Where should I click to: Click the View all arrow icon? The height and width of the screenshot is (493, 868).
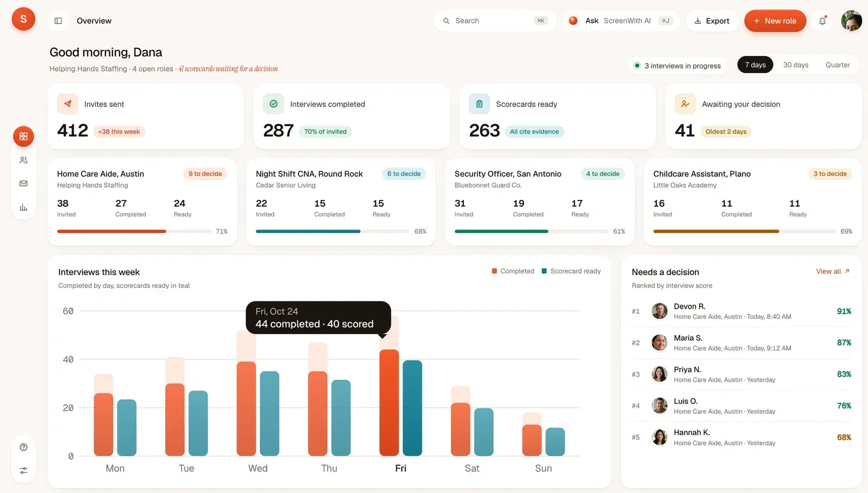pos(847,271)
